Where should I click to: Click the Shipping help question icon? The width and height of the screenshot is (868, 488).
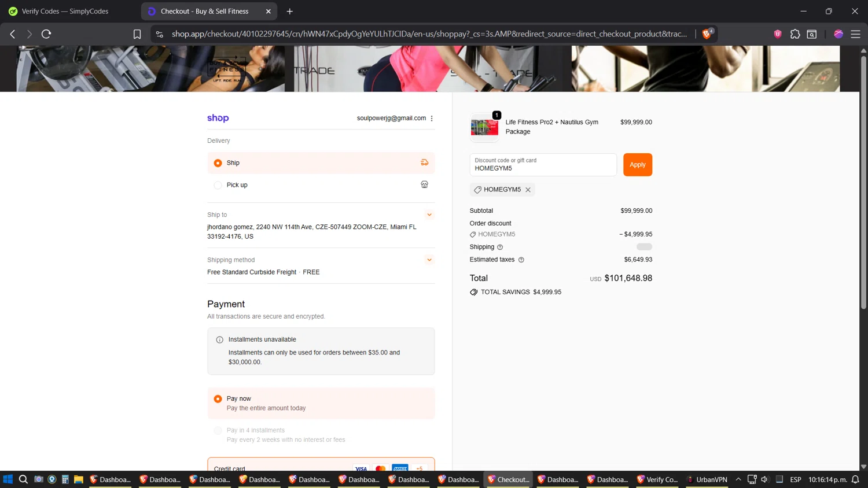[500, 247]
